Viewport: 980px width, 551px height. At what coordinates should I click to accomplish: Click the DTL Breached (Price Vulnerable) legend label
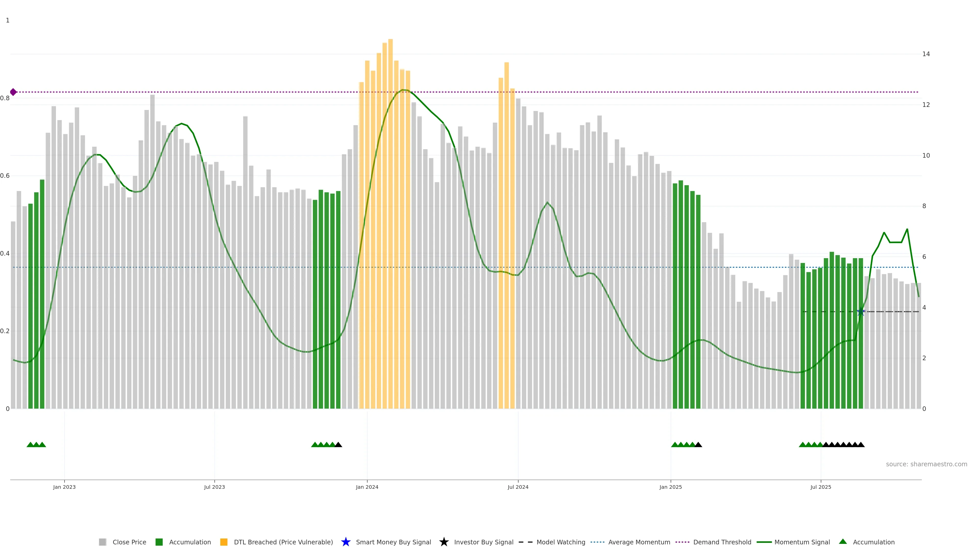click(283, 542)
